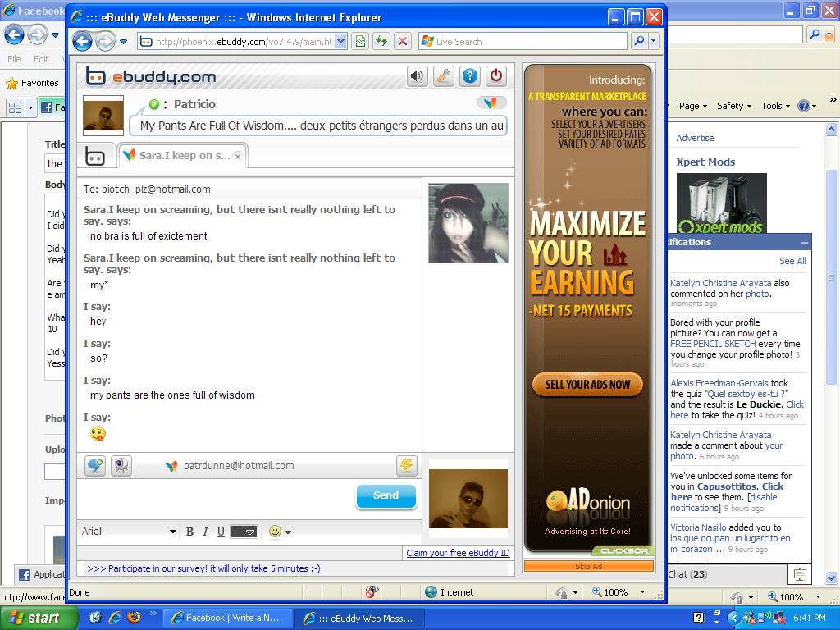Open Help dropdown in Facebook window toolbar
Viewport: 840px width, 630px height.
807,106
